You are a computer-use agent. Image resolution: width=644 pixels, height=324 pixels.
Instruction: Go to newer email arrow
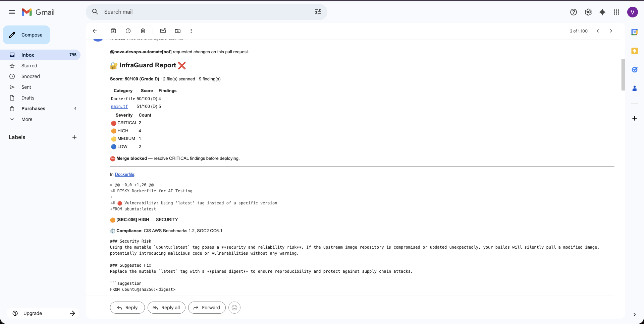click(598, 31)
